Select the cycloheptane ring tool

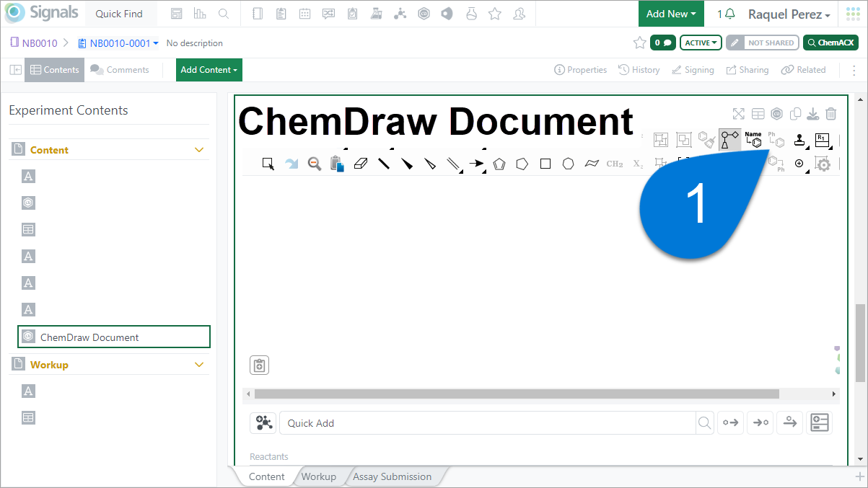569,164
